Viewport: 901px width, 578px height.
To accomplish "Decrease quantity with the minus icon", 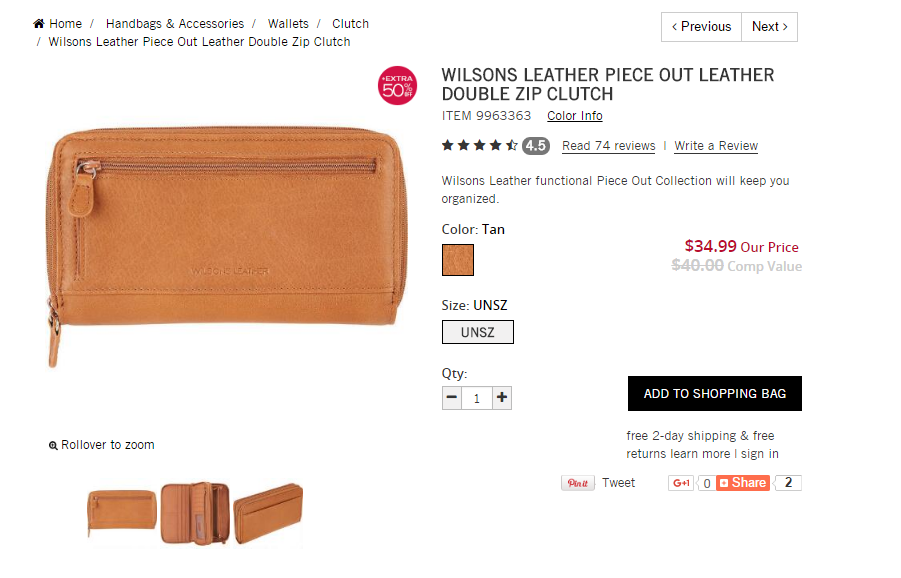I will coord(452,398).
